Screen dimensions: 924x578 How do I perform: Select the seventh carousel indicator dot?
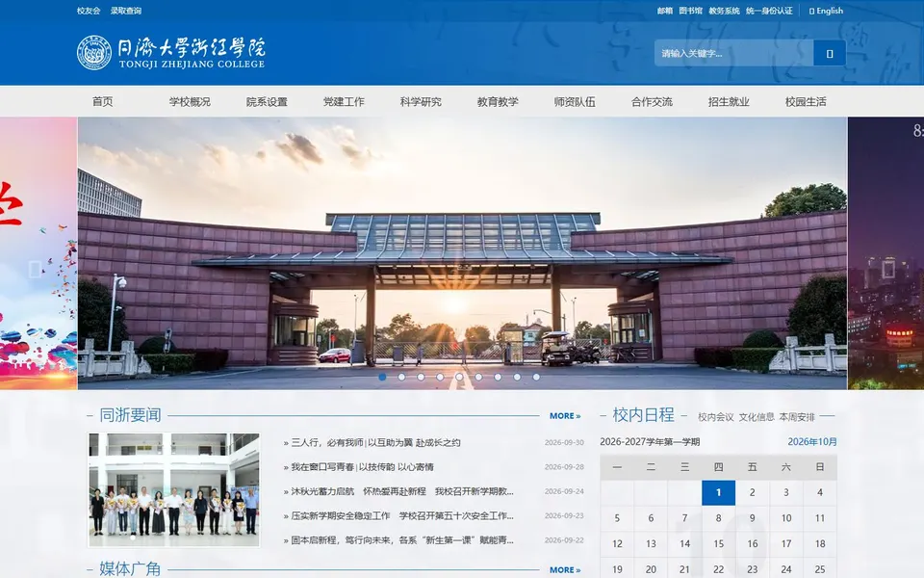[x=498, y=377]
